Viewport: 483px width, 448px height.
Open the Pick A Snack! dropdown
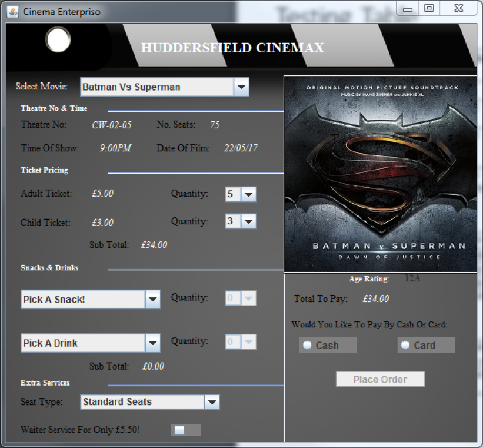[90, 299]
